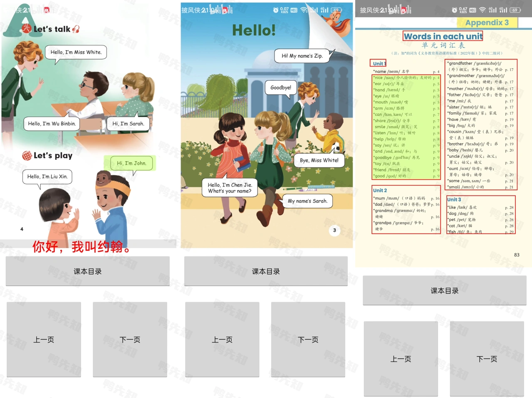Tap the "Let's play" section heading
This screenshot has width=532, height=398.
(53, 156)
